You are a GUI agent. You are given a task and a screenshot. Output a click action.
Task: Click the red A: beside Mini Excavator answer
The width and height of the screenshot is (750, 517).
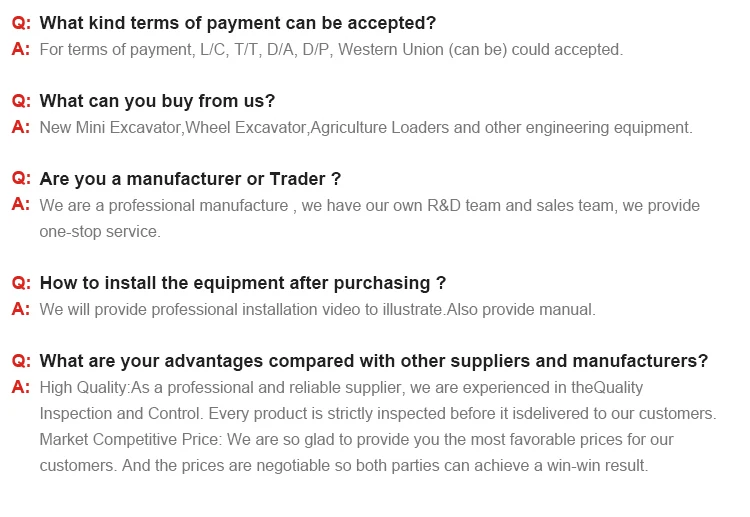(21, 127)
